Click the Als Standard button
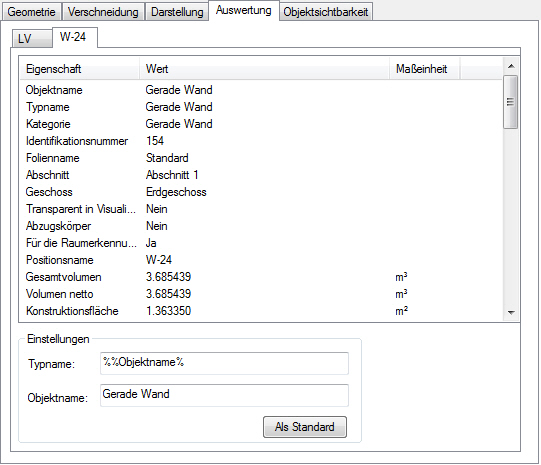Image resolution: width=541 pixels, height=465 pixels. [305, 427]
